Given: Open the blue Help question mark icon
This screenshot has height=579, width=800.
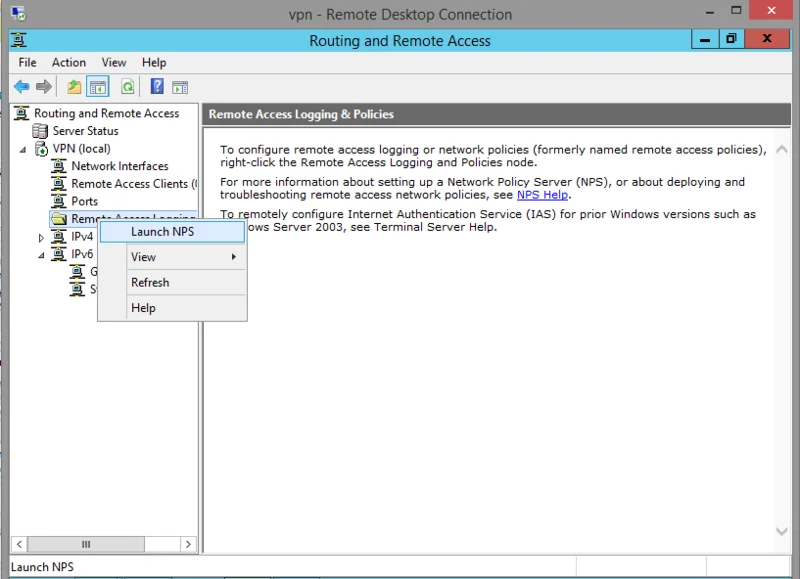Looking at the screenshot, I should tap(157, 86).
